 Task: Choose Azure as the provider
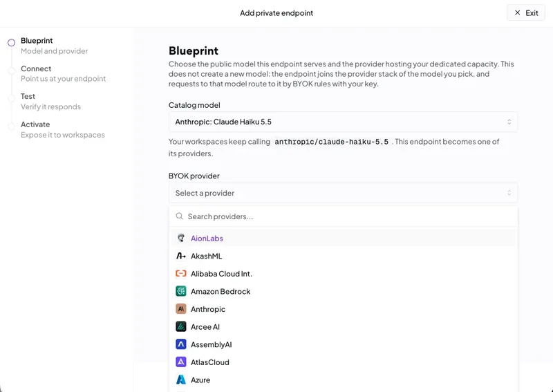(x=343, y=380)
